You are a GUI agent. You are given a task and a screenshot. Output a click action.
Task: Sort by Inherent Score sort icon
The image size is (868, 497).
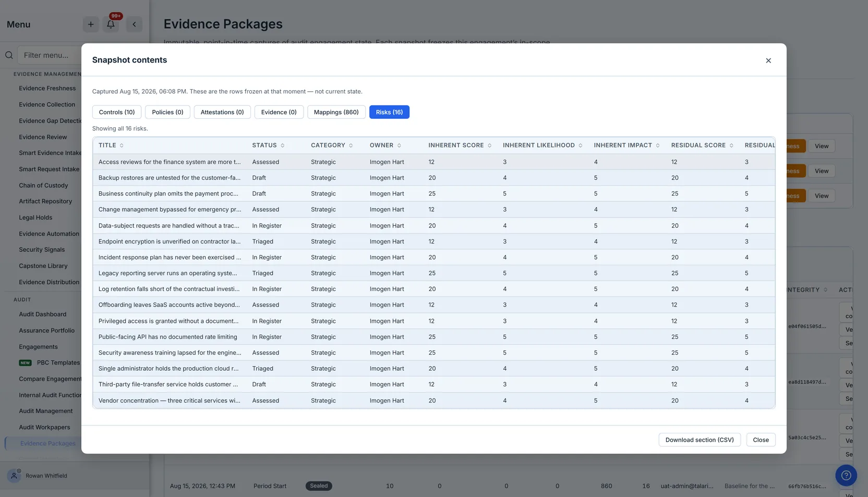(489, 146)
